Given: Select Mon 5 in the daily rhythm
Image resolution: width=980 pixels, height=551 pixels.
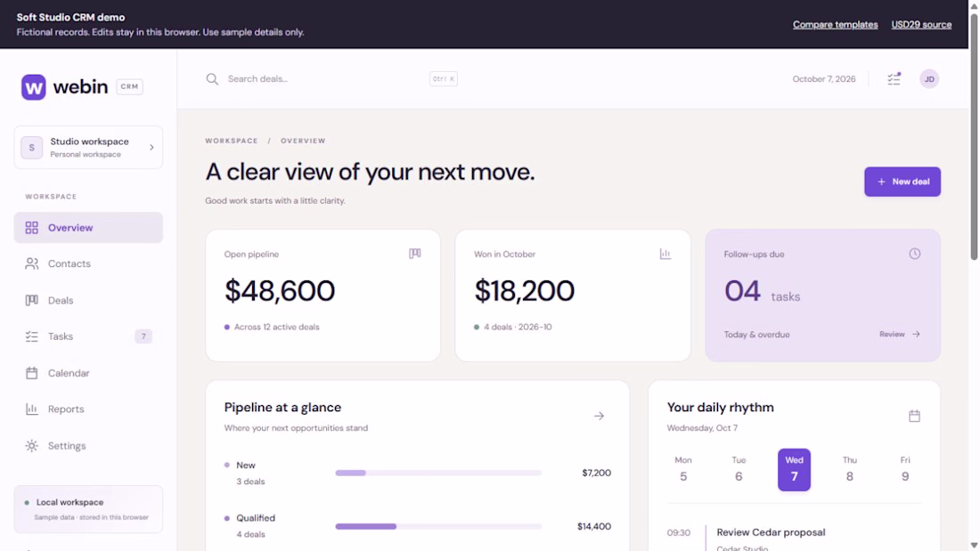Looking at the screenshot, I should tap(683, 469).
